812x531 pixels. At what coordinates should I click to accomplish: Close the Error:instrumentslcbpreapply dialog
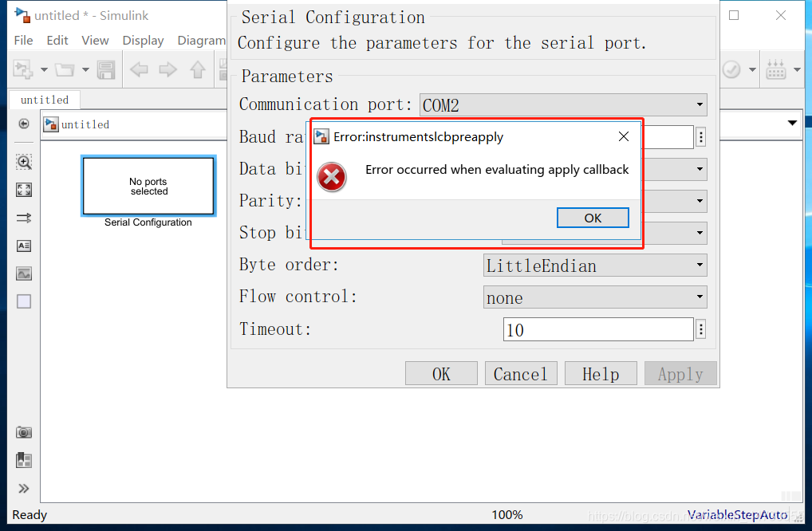pyautogui.click(x=624, y=136)
